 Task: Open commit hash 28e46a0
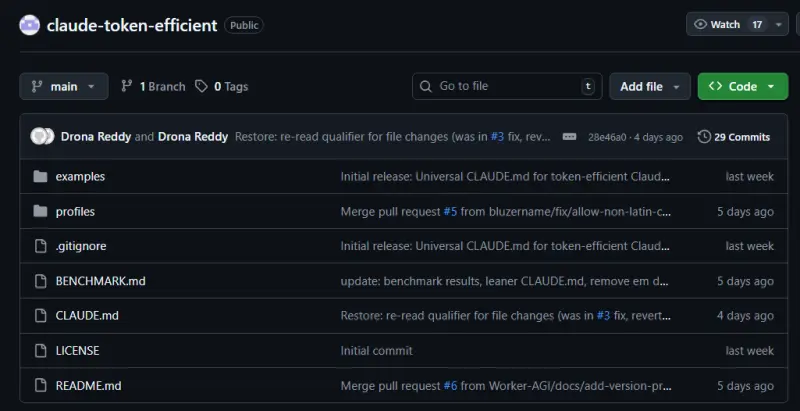pyautogui.click(x=608, y=137)
